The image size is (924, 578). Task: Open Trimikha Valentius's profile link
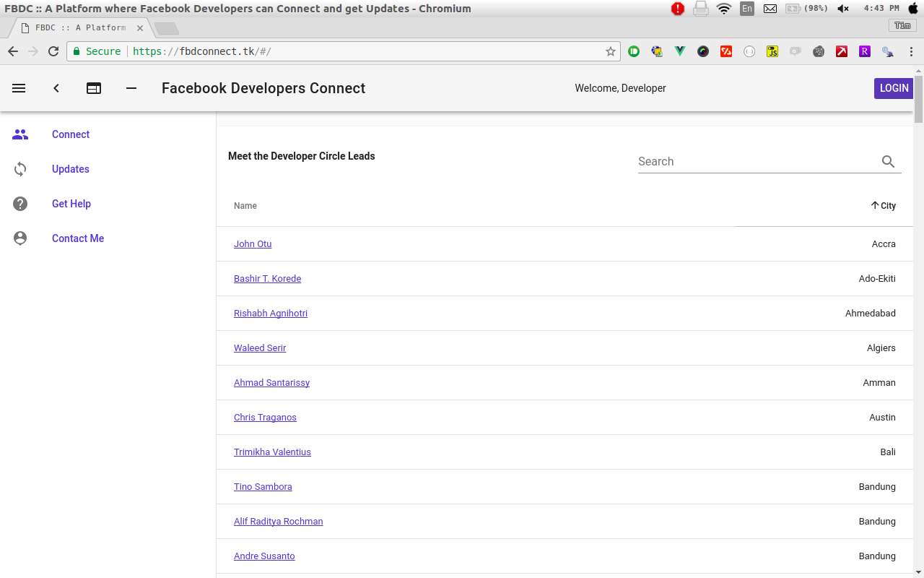(x=272, y=452)
